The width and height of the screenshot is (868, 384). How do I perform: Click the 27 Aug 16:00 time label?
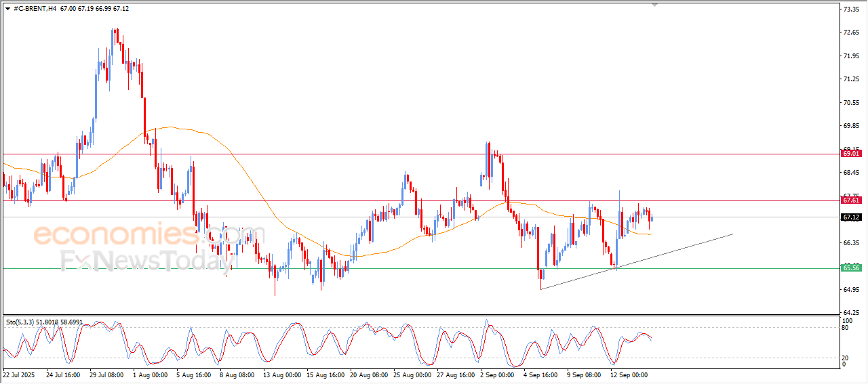(x=456, y=374)
